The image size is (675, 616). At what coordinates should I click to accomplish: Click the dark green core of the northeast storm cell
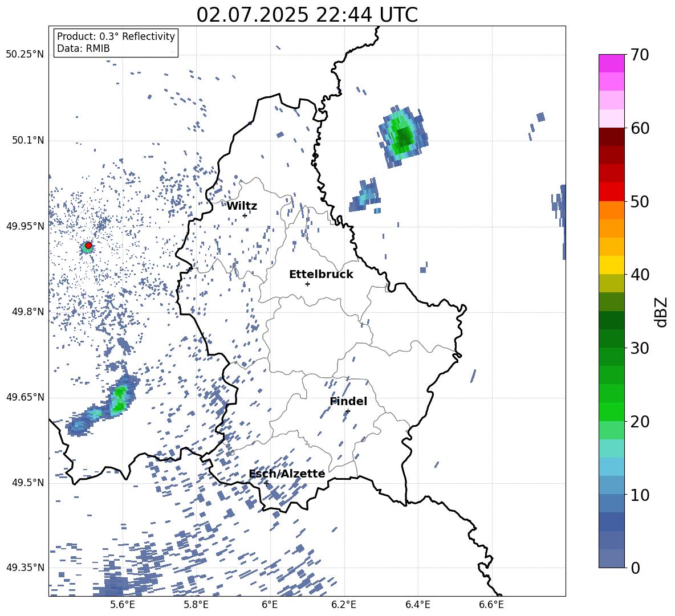point(404,136)
